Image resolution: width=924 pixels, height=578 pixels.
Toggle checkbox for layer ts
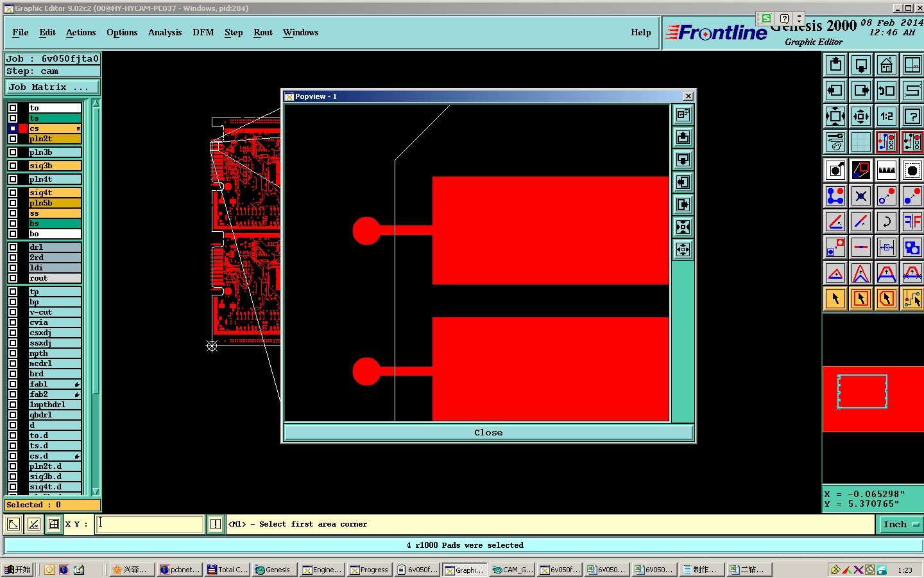13,118
